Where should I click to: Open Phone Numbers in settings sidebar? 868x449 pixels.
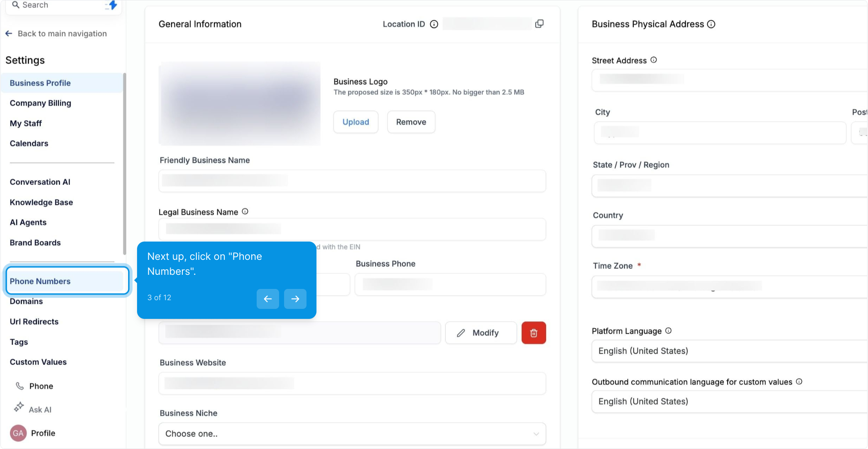point(40,281)
